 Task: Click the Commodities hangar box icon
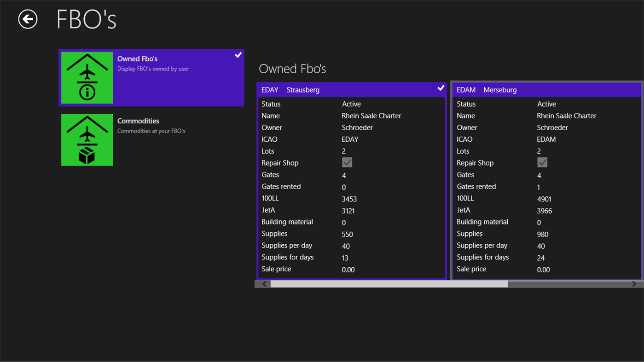click(87, 140)
